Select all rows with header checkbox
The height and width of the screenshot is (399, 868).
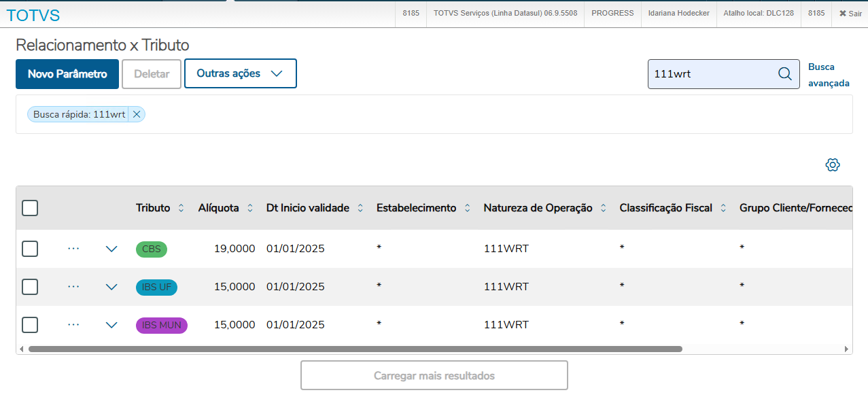coord(30,208)
